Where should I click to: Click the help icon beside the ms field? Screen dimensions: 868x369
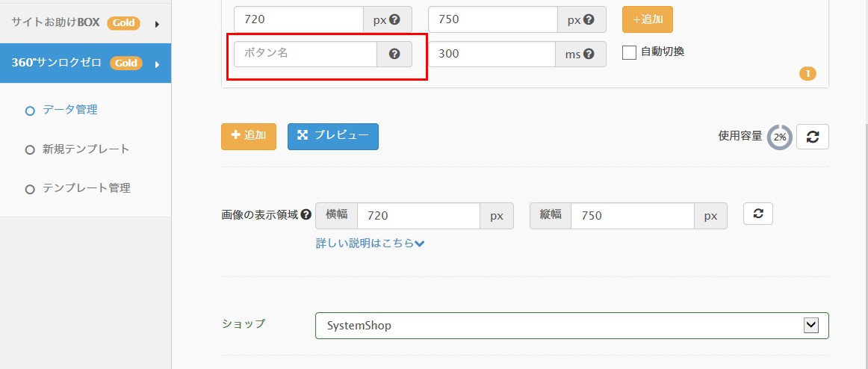point(589,54)
